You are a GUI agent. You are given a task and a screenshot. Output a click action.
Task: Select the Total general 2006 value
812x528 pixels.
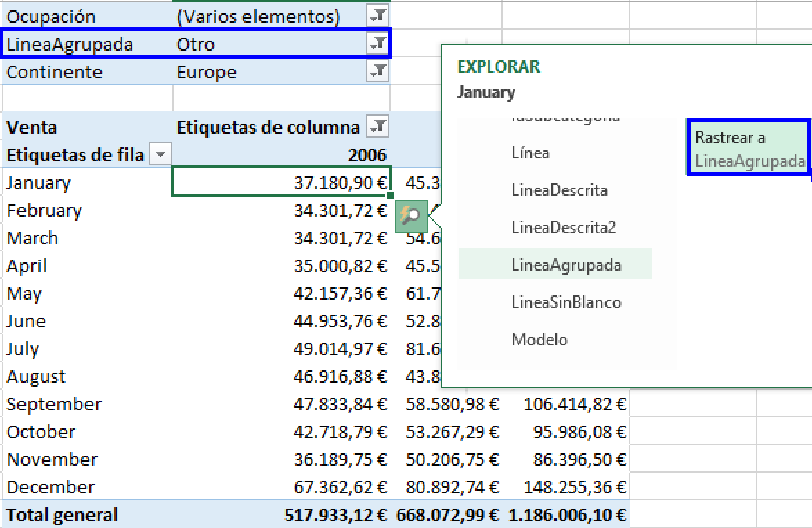(x=336, y=515)
